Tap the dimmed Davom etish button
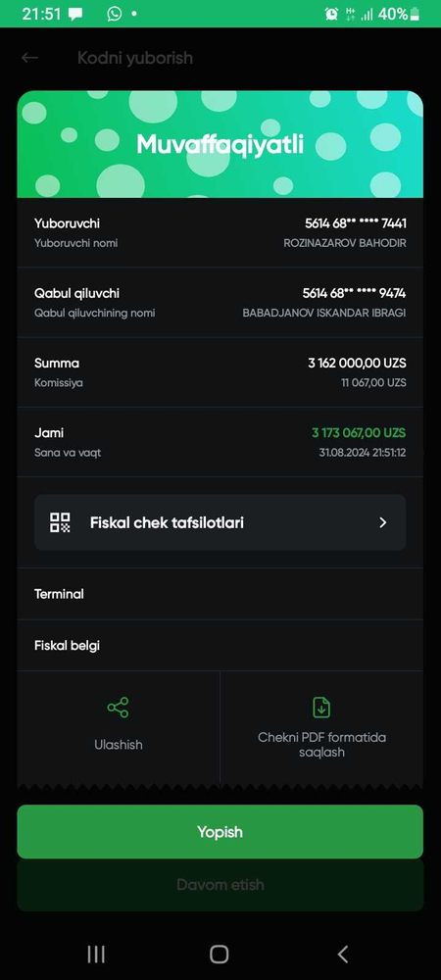Image resolution: width=441 pixels, height=980 pixels. point(220,885)
